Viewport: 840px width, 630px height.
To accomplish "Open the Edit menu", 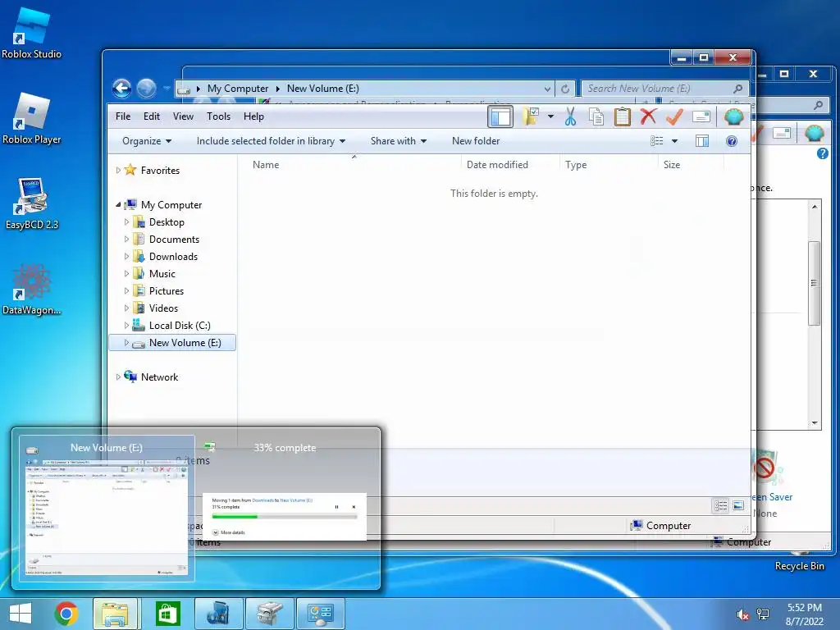I will tap(152, 116).
